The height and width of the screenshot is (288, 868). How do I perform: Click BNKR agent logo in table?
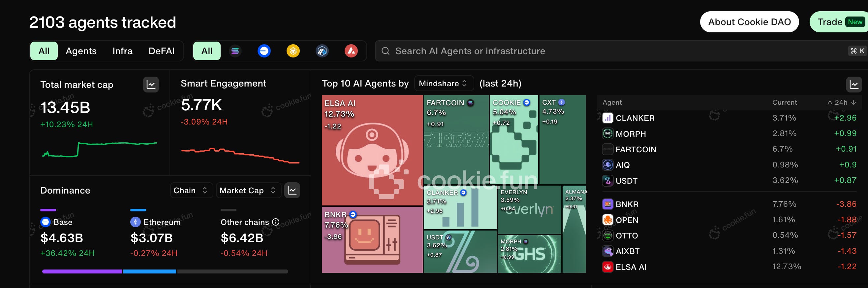pyautogui.click(x=607, y=204)
